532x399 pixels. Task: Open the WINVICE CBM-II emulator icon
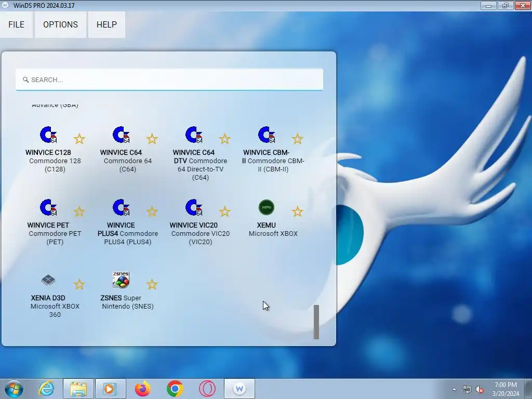pyautogui.click(x=267, y=135)
